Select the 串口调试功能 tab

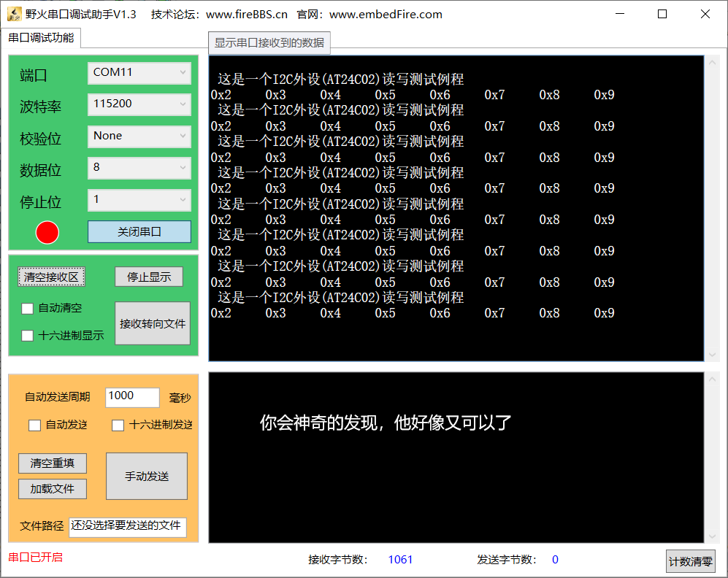click(41, 38)
